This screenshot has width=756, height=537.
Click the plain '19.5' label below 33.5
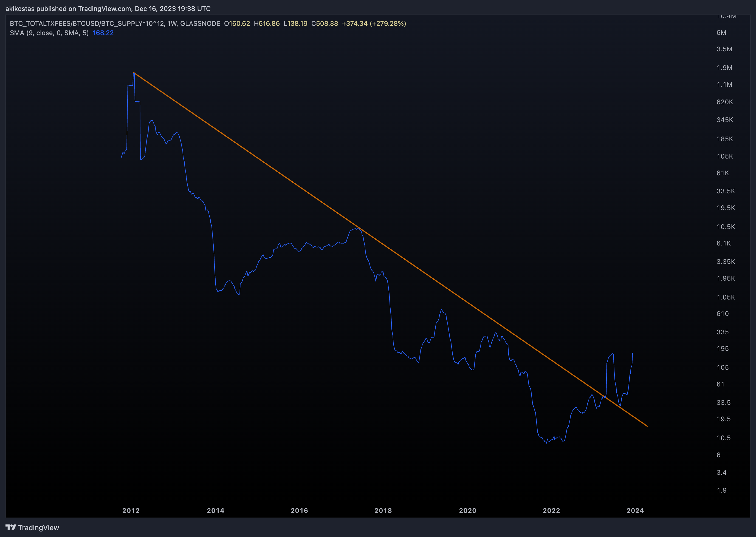coord(723,419)
